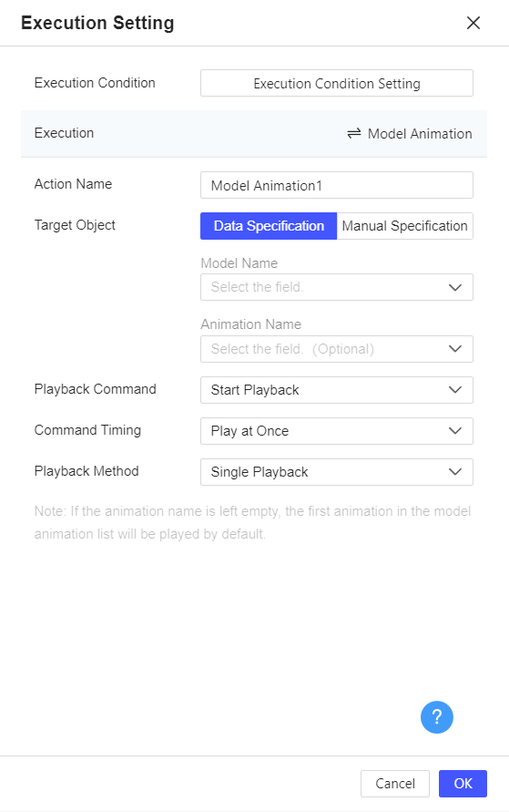Expand the Playback Command dropdown
The width and height of the screenshot is (509, 812).
pos(337,390)
